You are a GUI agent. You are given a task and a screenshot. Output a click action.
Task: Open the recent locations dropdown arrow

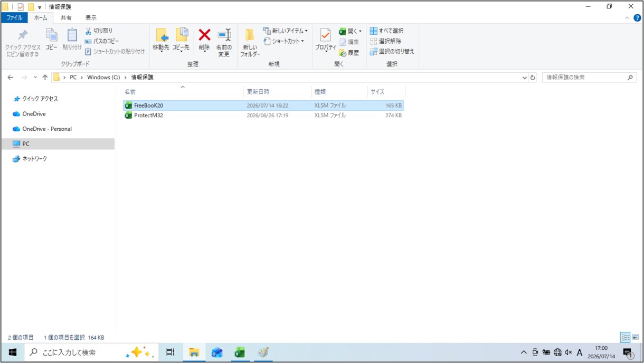[x=35, y=77]
